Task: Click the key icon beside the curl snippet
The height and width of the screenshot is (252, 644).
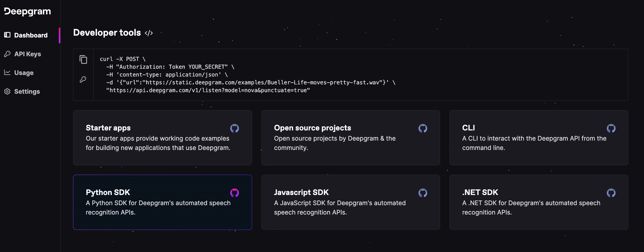Action: coord(83,79)
